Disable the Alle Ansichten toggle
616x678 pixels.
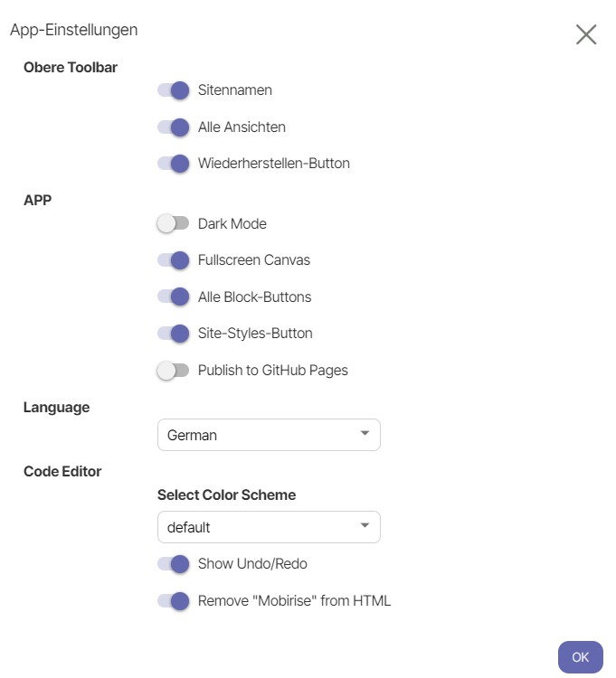pyautogui.click(x=173, y=127)
